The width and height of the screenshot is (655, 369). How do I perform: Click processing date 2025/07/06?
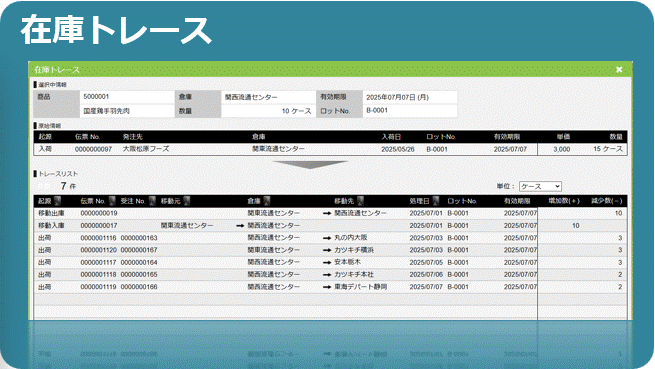[426, 275]
